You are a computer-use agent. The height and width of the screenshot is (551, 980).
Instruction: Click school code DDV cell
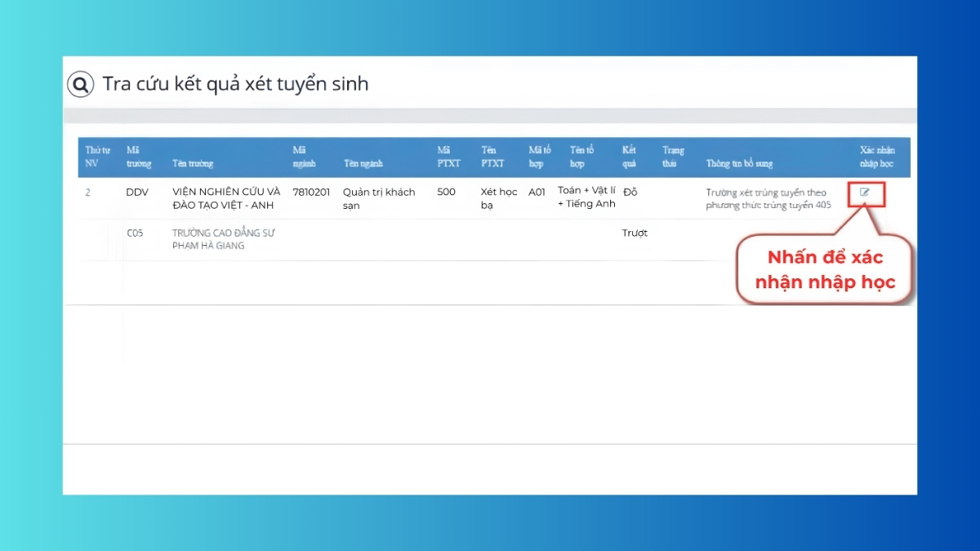(x=137, y=192)
